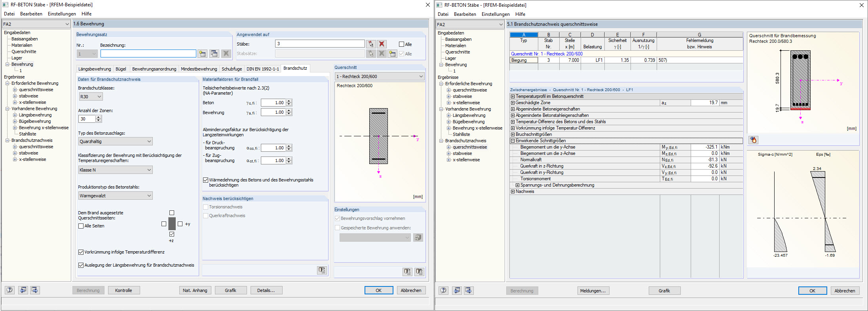Open the FA2 case dropdown in right window
Image resolution: width=868 pixels, height=311 pixels.
point(470,25)
